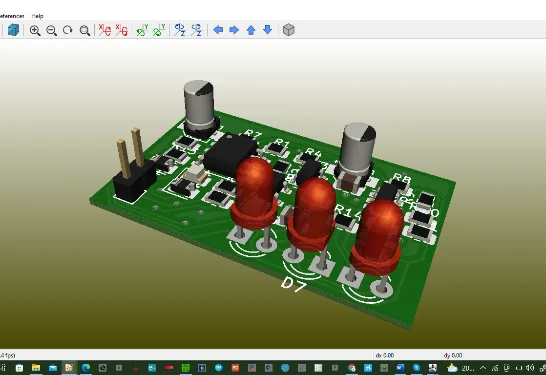Move board down with blue down arrow
The height and width of the screenshot is (375, 546).
click(x=267, y=30)
